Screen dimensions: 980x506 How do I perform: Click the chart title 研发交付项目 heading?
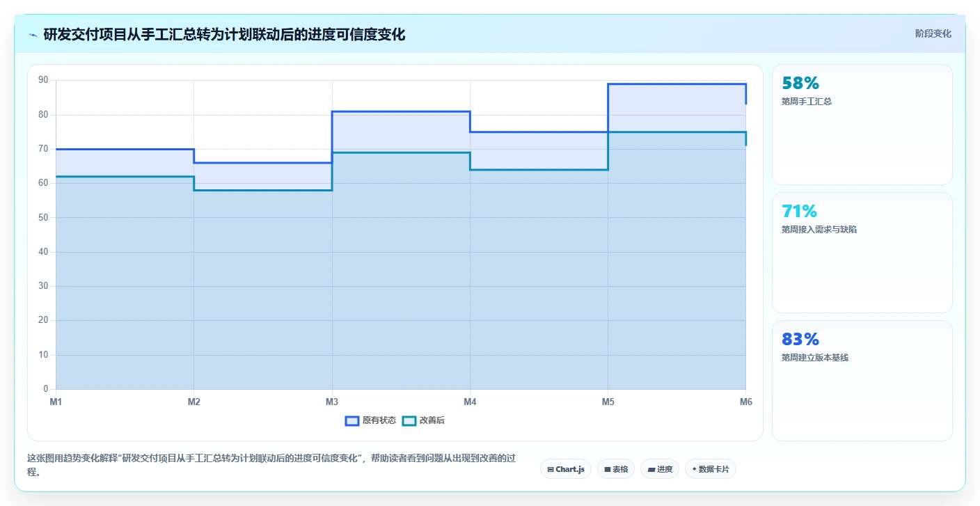[x=224, y=34]
